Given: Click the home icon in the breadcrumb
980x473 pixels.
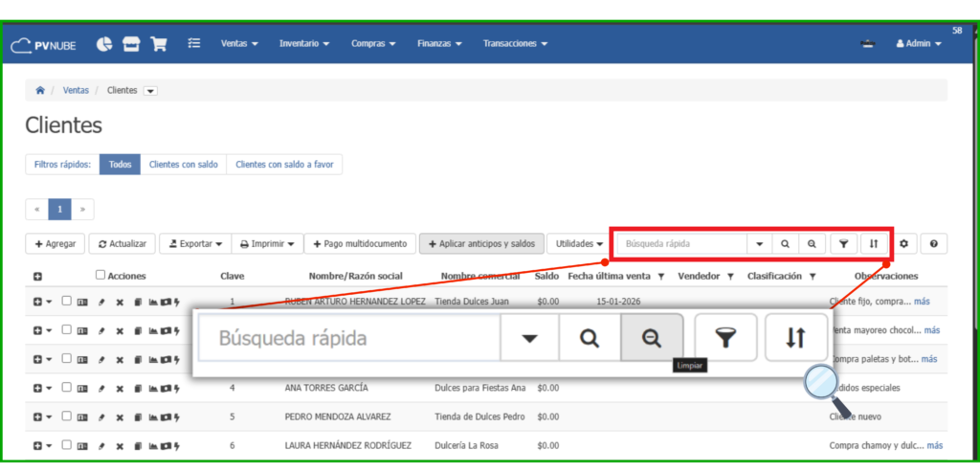Looking at the screenshot, I should point(40,90).
